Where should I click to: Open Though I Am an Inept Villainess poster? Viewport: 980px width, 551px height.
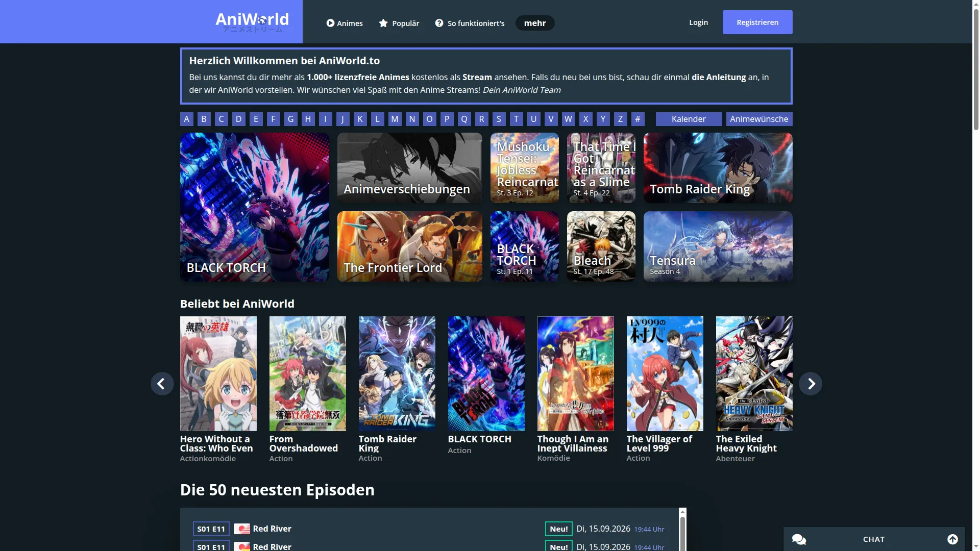coord(576,373)
